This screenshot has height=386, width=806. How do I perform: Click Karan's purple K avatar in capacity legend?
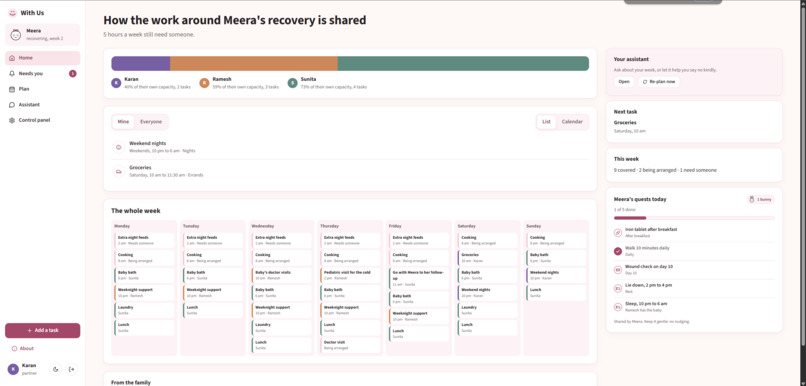pos(116,83)
